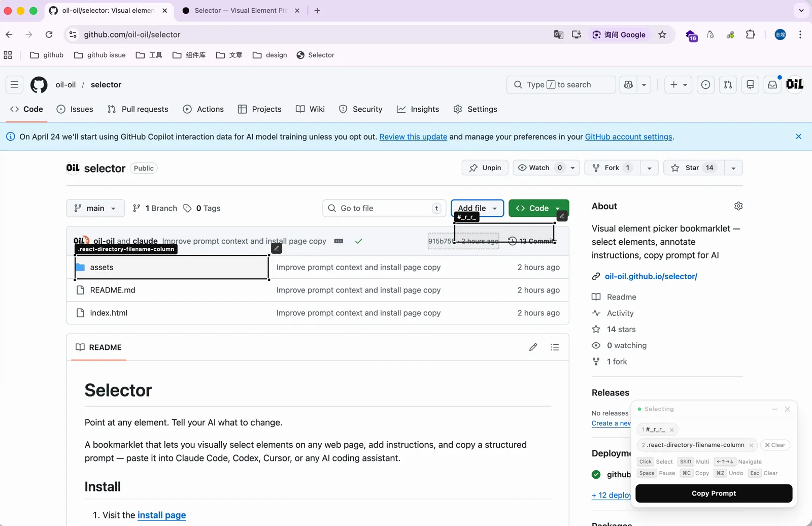This screenshot has height=526, width=812.
Task: Open the Actions tab
Action: click(204, 109)
